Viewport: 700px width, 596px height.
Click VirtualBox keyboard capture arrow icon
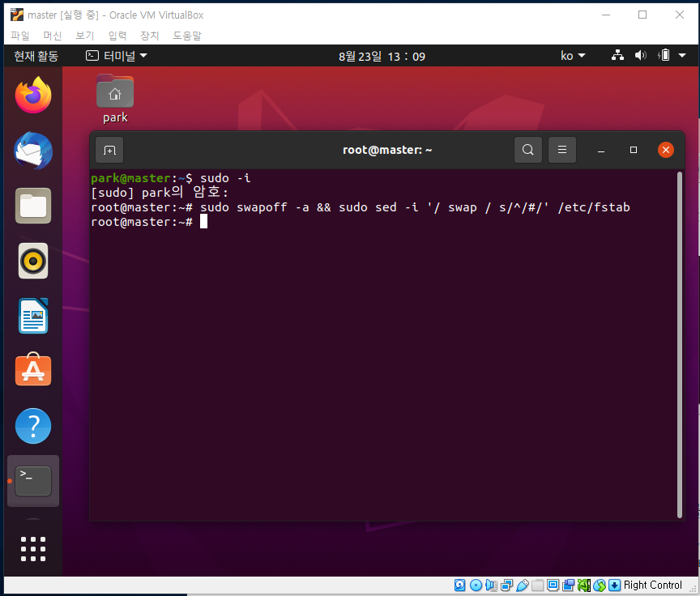[614, 585]
